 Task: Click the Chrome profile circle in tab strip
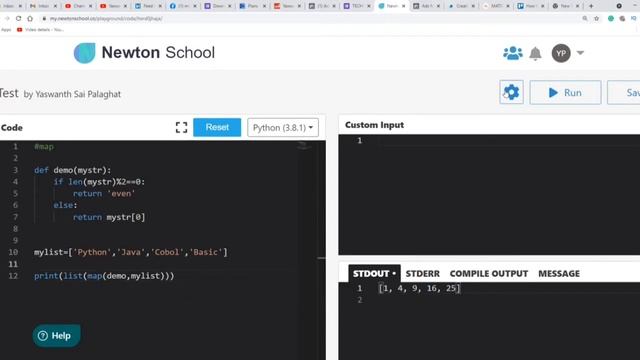pyautogui.click(x=619, y=6)
